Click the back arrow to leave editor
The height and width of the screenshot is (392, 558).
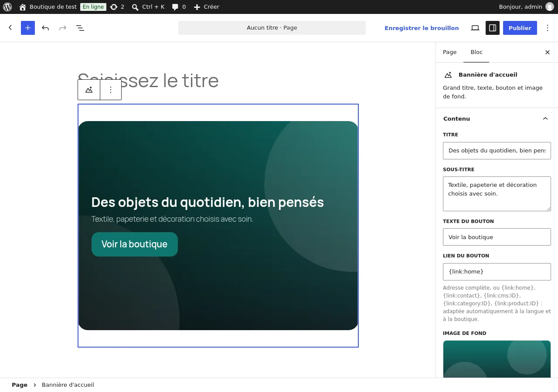tap(10, 28)
